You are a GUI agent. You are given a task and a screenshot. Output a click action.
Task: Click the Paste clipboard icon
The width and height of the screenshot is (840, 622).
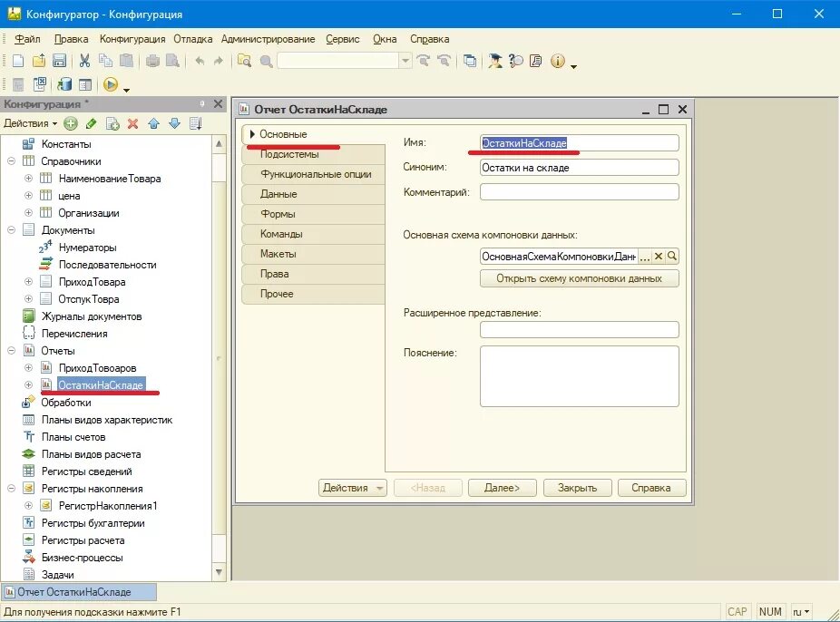pyautogui.click(x=126, y=61)
